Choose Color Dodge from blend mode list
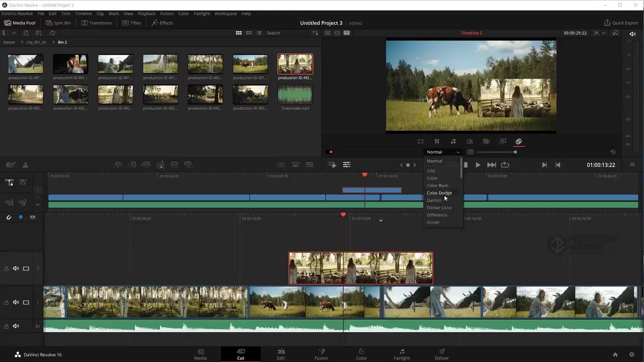 [439, 193]
